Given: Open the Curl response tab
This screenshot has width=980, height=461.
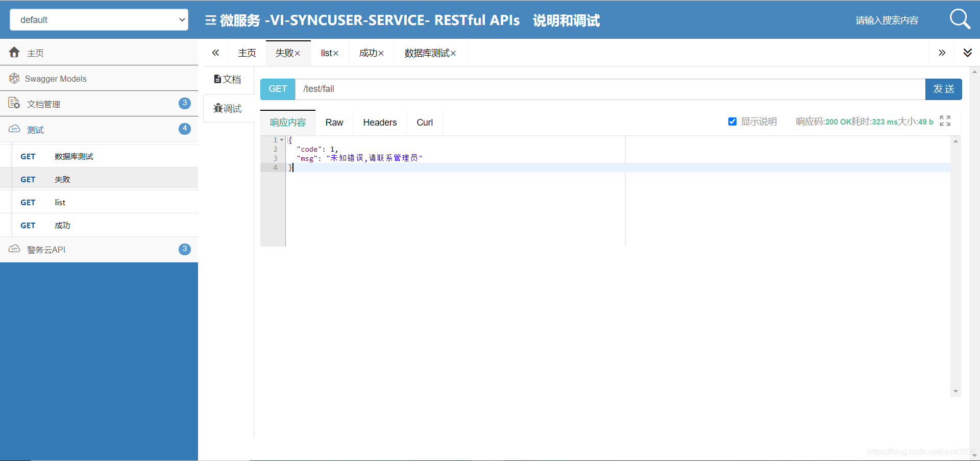Looking at the screenshot, I should 425,123.
